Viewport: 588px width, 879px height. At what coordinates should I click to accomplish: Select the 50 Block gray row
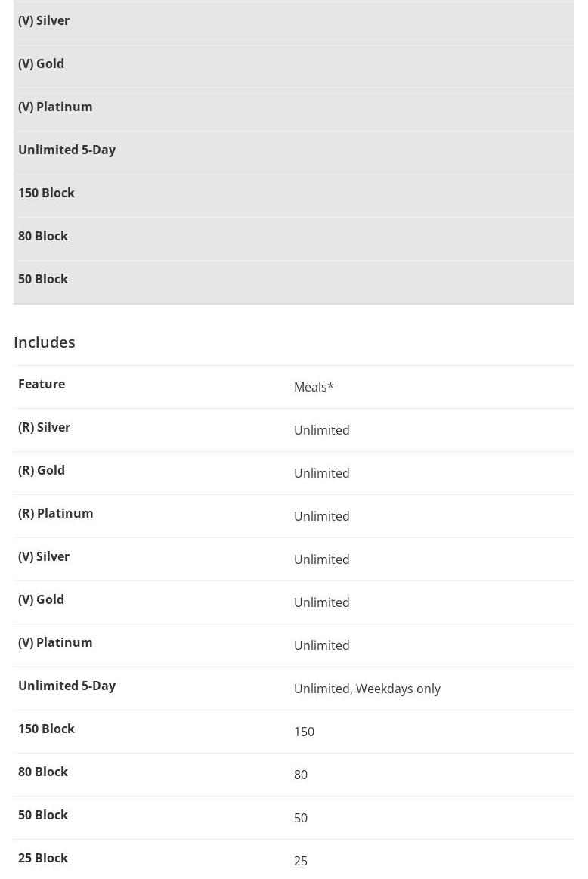[x=294, y=281]
